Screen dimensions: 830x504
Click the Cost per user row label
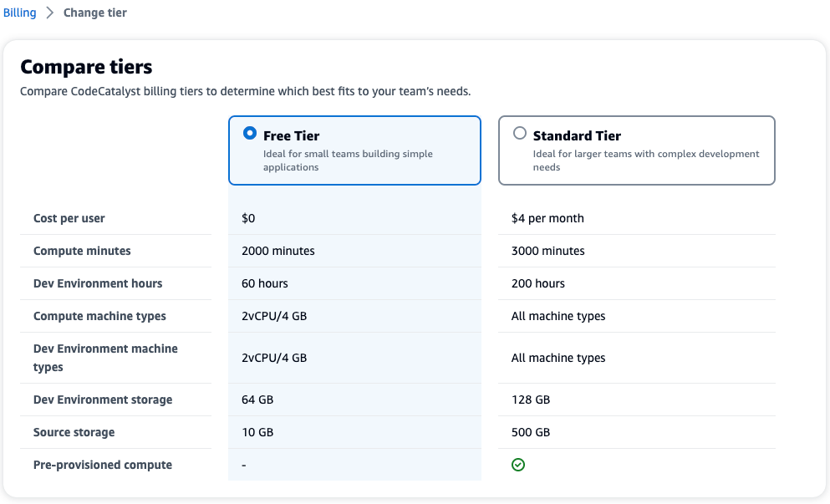(x=69, y=218)
